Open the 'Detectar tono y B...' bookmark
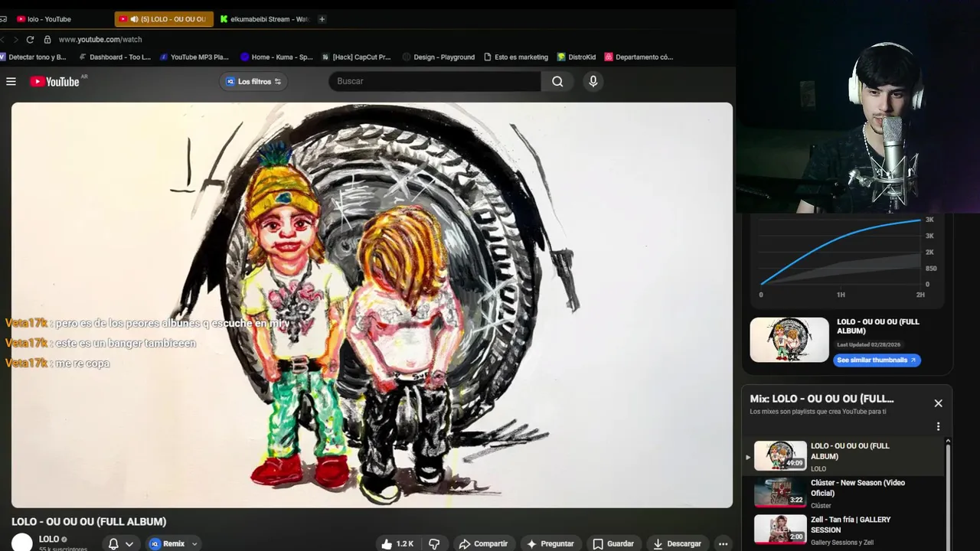This screenshot has width=980, height=551. 34,57
